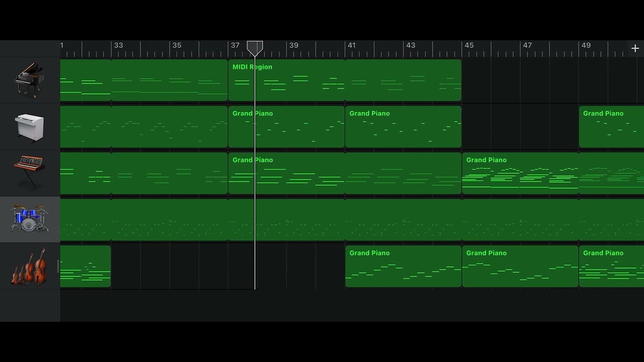Select the long drum track region
Viewport: 644px width, 362px height.
(x=352, y=220)
